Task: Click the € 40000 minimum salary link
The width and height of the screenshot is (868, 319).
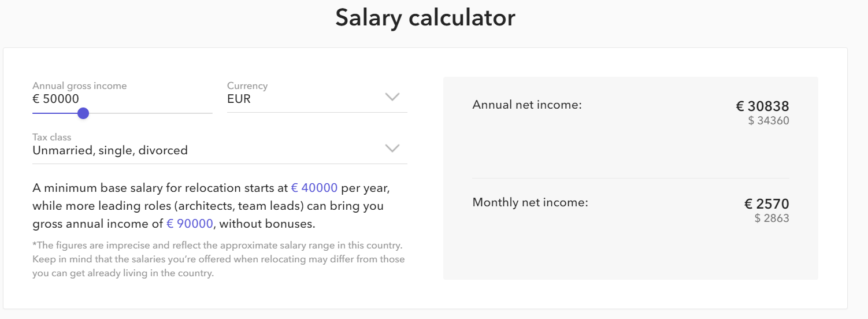Action: click(x=314, y=188)
